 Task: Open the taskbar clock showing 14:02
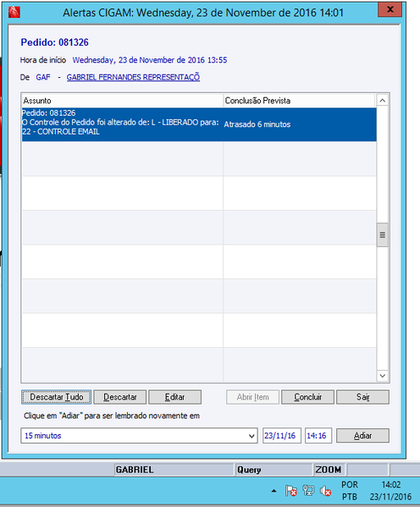(390, 491)
